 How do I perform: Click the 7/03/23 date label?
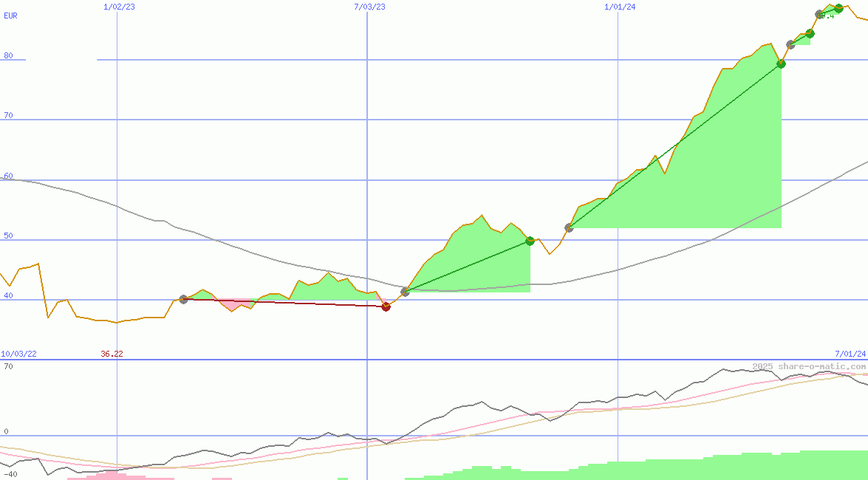pos(369,7)
